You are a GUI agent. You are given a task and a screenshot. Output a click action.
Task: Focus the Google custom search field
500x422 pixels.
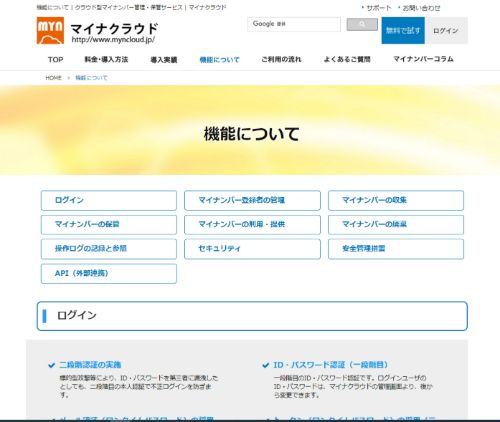pyautogui.click(x=294, y=24)
